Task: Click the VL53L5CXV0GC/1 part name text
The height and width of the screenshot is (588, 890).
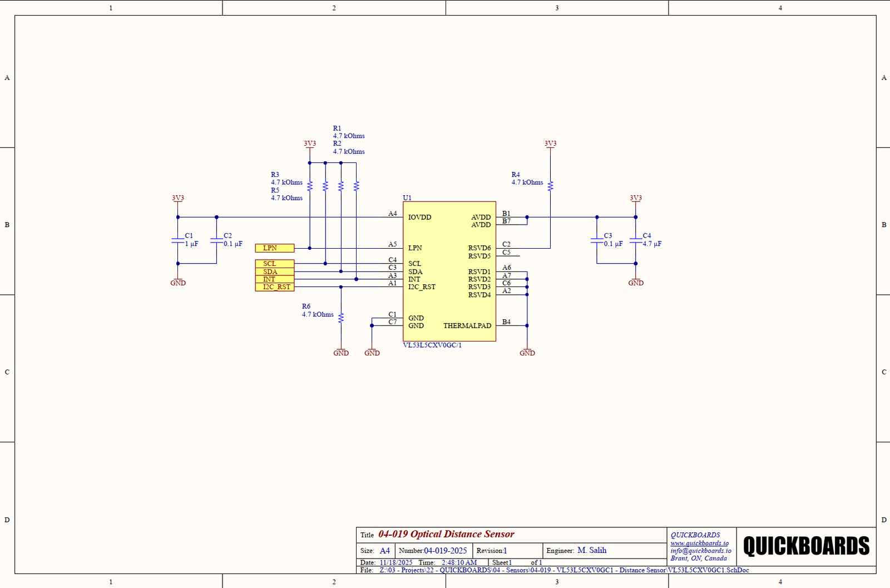Action: pyautogui.click(x=432, y=345)
